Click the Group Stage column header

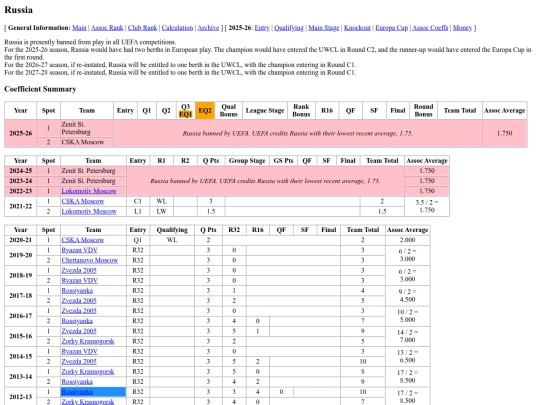(247, 161)
